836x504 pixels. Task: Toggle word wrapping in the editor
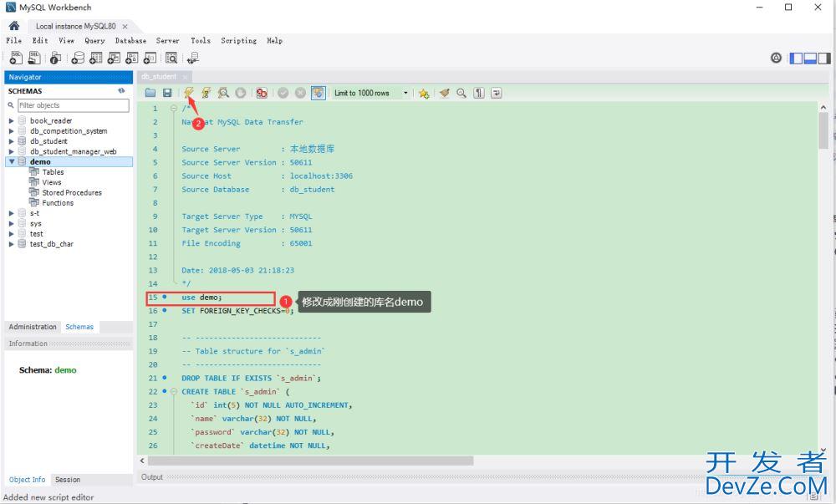click(x=497, y=94)
